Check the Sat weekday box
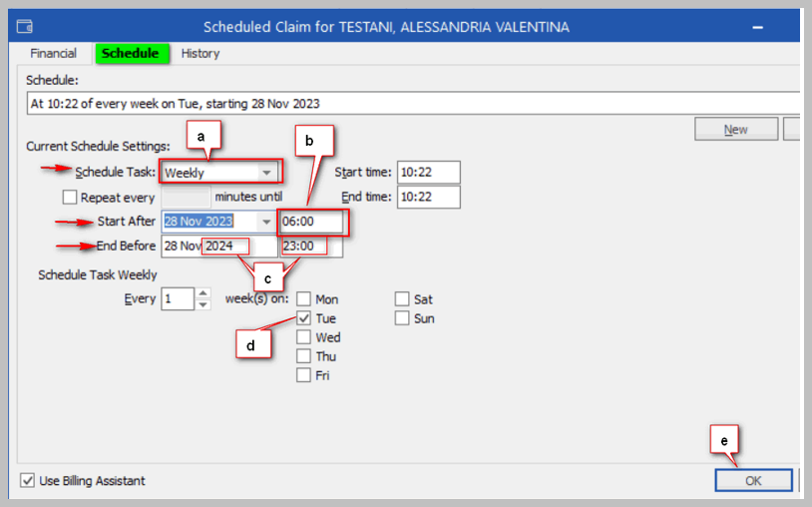The width and height of the screenshot is (812, 507). tap(402, 299)
